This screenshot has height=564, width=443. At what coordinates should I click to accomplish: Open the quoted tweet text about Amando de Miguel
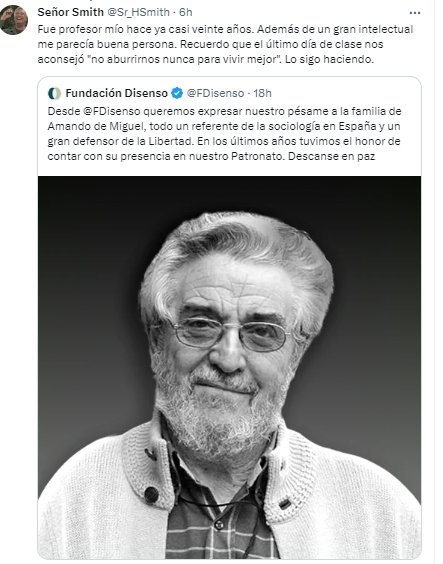[x=224, y=134]
